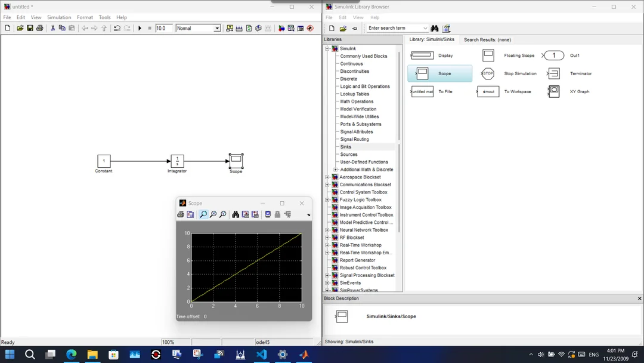Create new model in the untitled window toolbar

[7, 28]
